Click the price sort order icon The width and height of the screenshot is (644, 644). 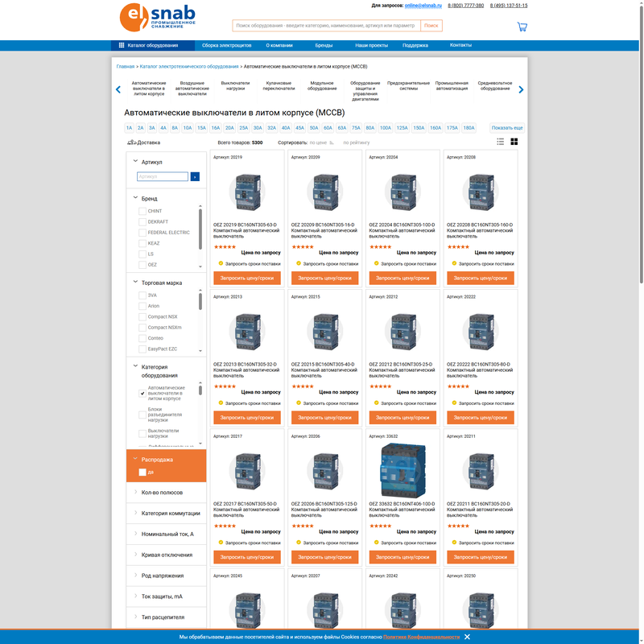pos(332,143)
